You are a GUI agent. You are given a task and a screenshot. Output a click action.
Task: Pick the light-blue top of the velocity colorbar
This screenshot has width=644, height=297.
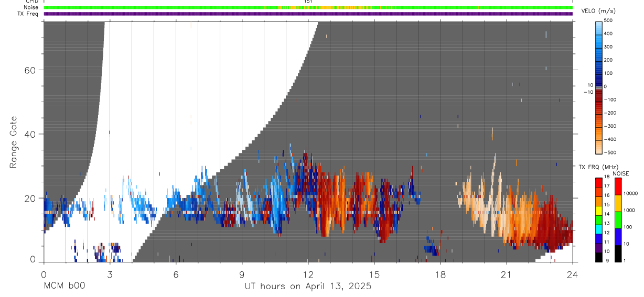pyautogui.click(x=599, y=29)
